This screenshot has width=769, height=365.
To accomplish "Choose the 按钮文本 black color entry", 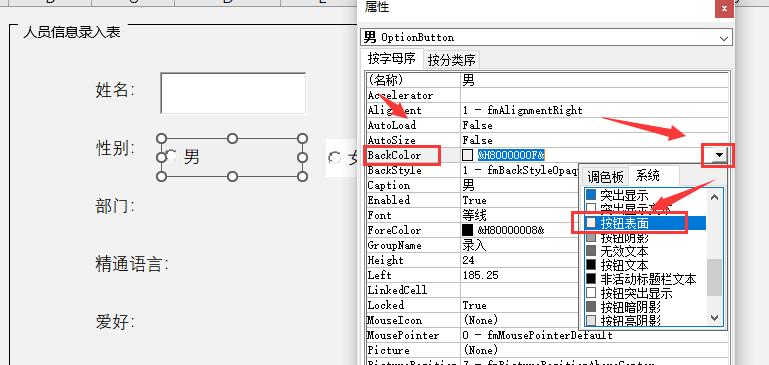I will point(645,265).
